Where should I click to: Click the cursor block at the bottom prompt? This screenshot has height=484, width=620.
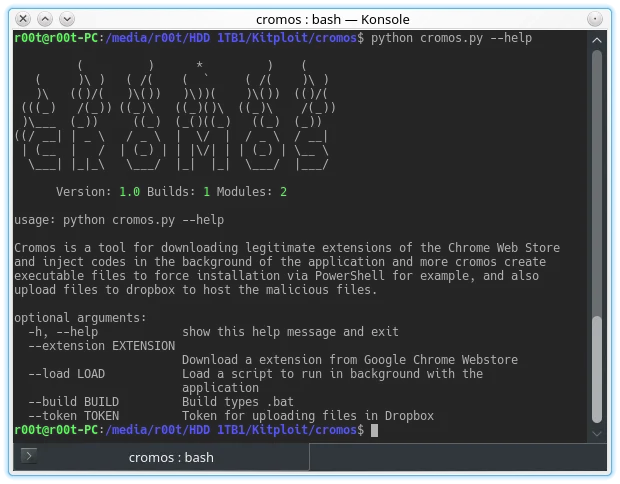tap(374, 430)
